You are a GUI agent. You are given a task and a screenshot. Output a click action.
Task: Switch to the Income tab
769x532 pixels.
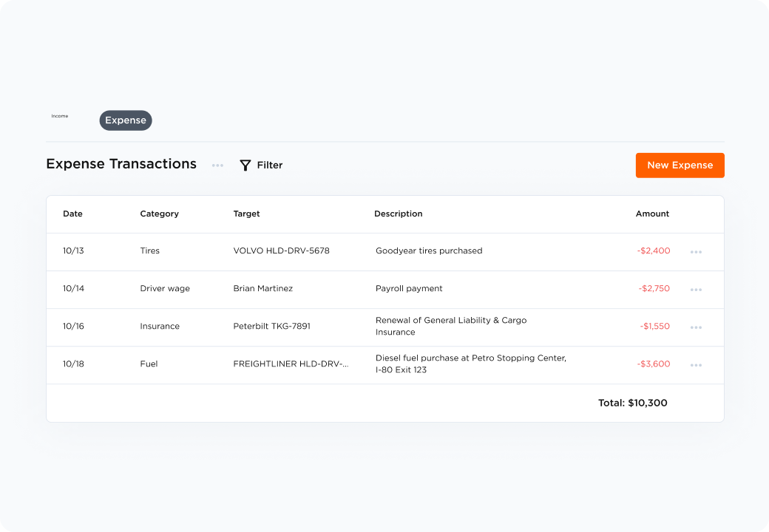[60, 116]
